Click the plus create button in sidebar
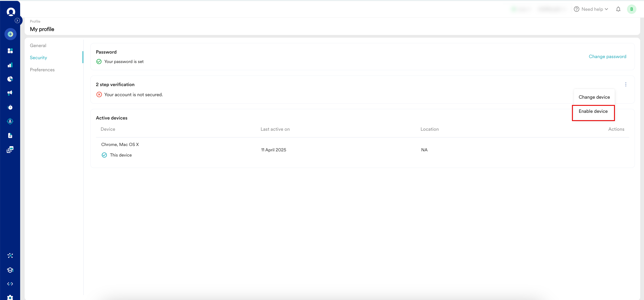This screenshot has width=644, height=300. point(10,34)
